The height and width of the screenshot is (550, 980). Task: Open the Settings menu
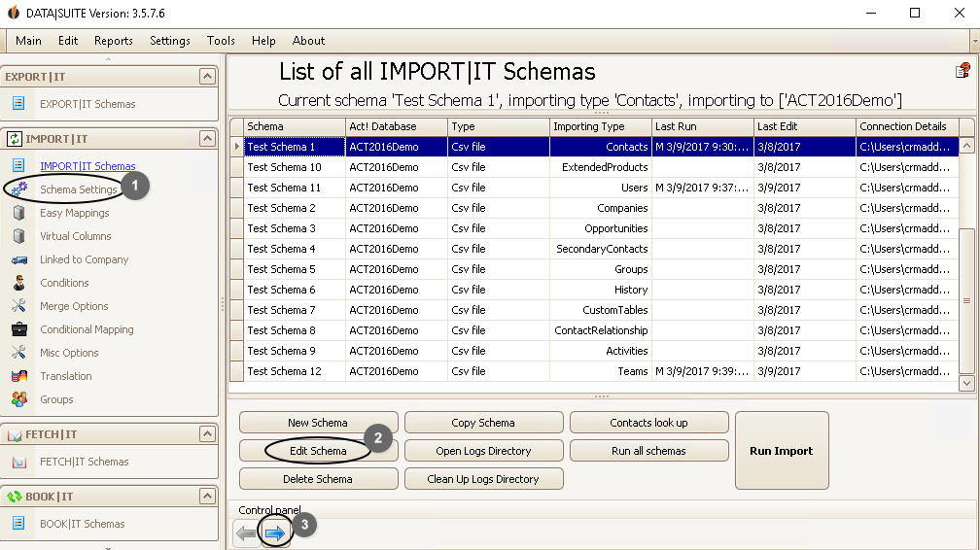pyautogui.click(x=170, y=41)
